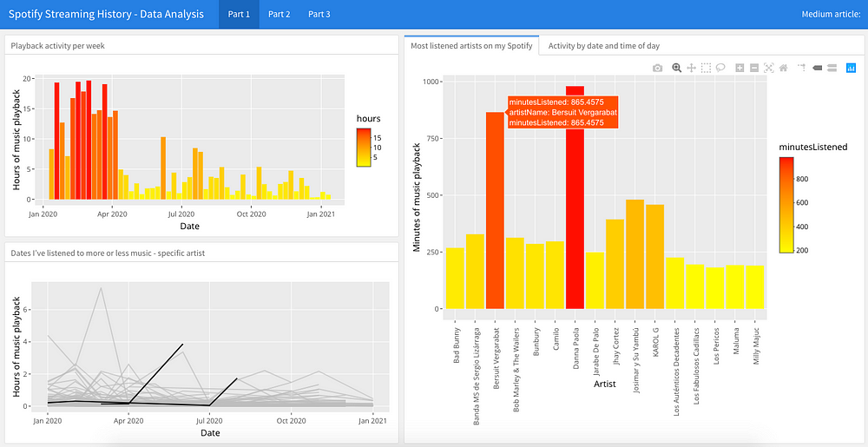Open the Part 2 page
Image resolution: width=868 pixels, height=447 pixels.
point(279,14)
